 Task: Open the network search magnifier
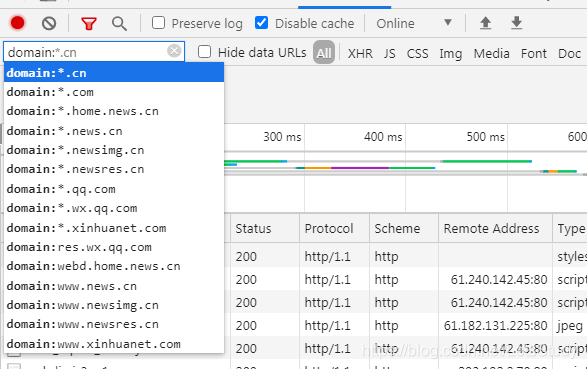119,24
